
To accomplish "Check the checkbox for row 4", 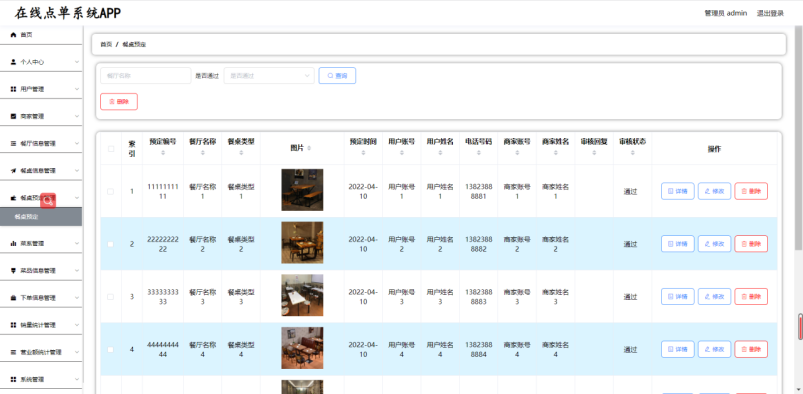I will (111, 349).
